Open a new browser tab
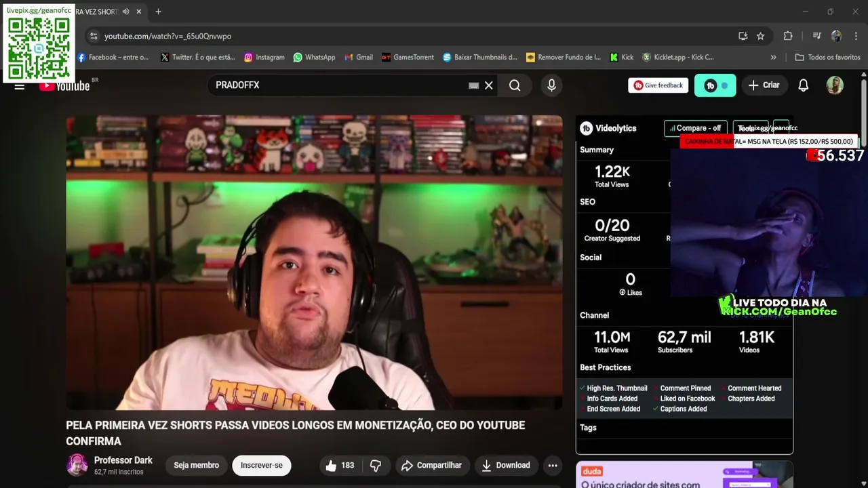This screenshot has width=868, height=488. [x=158, y=12]
